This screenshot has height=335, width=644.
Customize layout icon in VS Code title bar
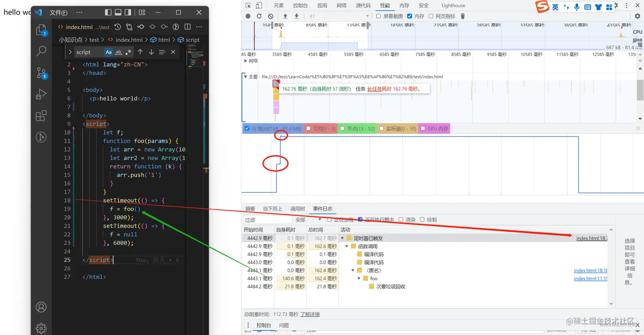pyautogui.click(x=142, y=12)
